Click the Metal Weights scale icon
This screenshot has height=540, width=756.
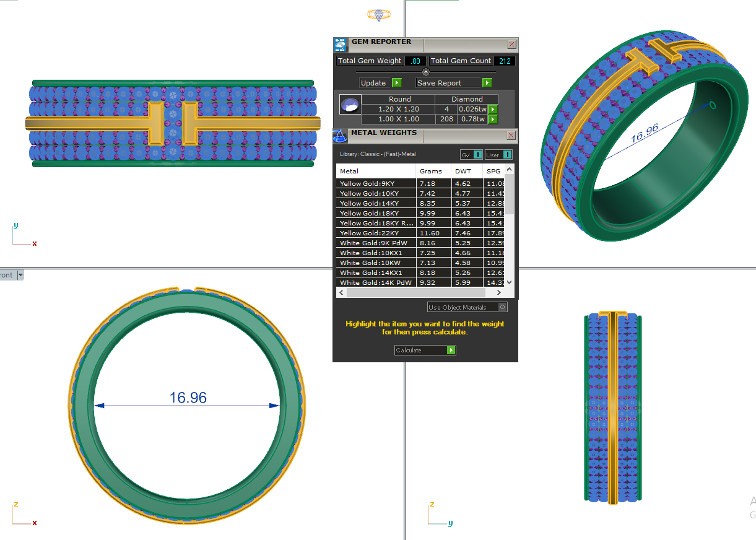pos(339,136)
